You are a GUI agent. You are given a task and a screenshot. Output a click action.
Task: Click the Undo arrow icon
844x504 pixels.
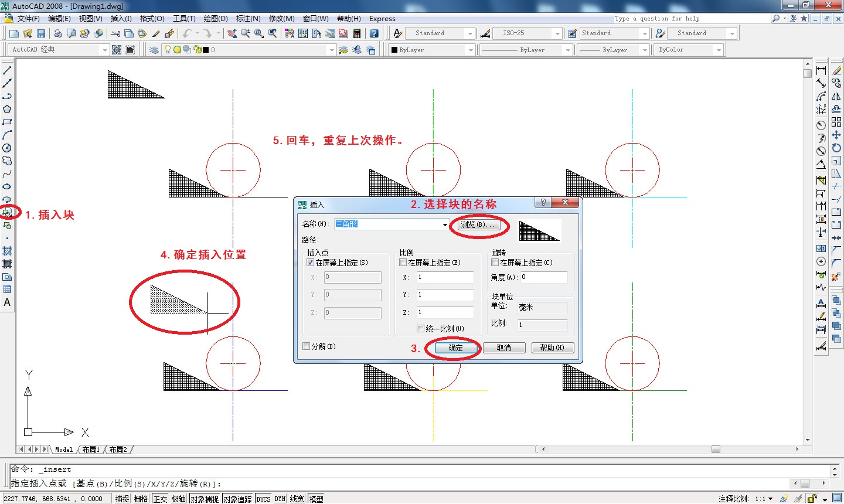coord(187,33)
